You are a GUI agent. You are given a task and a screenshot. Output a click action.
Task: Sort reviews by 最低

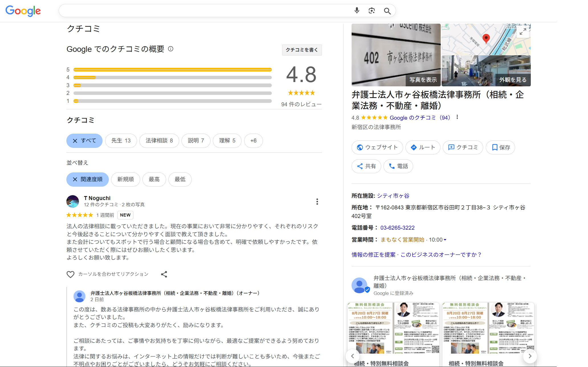click(180, 180)
